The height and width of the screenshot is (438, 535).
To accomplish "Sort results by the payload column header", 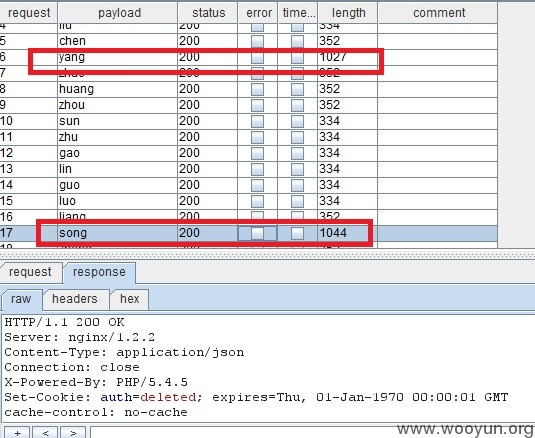I will (x=118, y=13).
